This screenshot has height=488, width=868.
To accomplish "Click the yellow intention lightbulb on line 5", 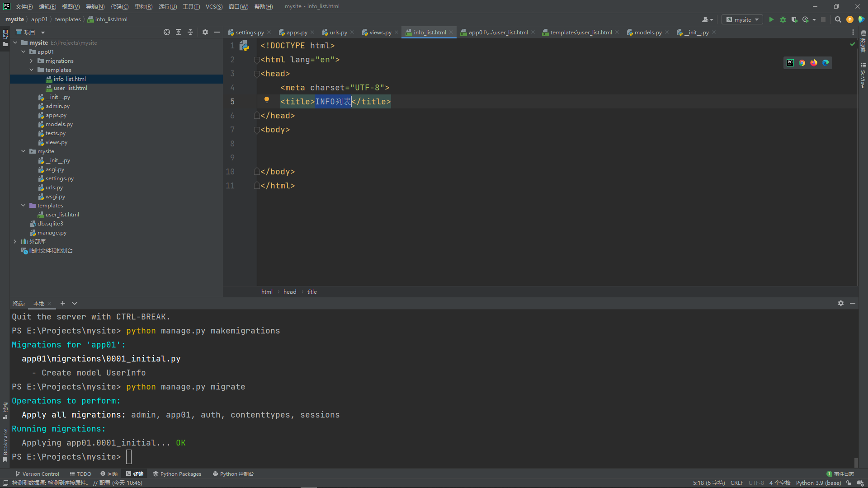I will 267,100.
